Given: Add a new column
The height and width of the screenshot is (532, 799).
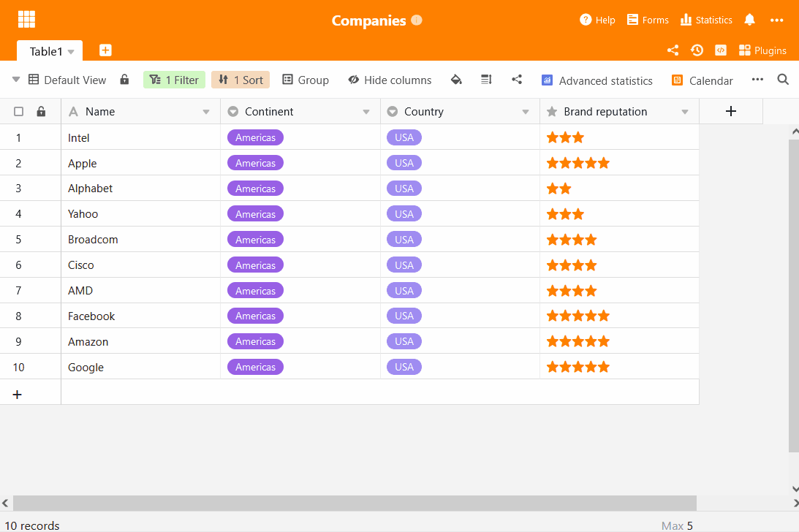Looking at the screenshot, I should (731, 111).
